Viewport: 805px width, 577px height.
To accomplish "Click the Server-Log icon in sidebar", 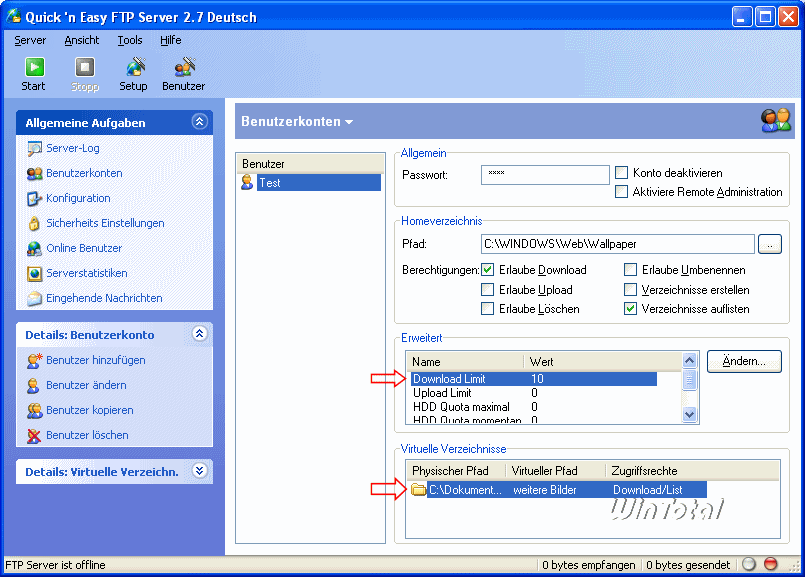I will pyautogui.click(x=34, y=148).
